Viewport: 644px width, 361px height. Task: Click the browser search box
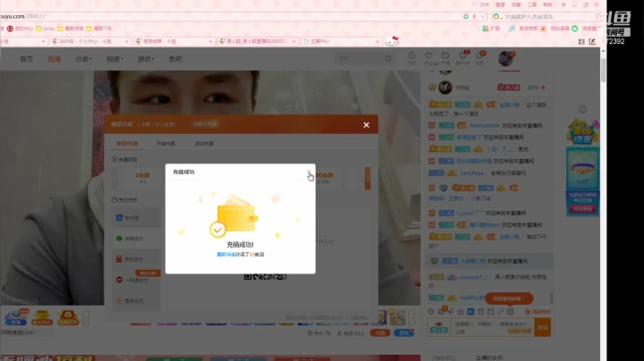[x=547, y=16]
